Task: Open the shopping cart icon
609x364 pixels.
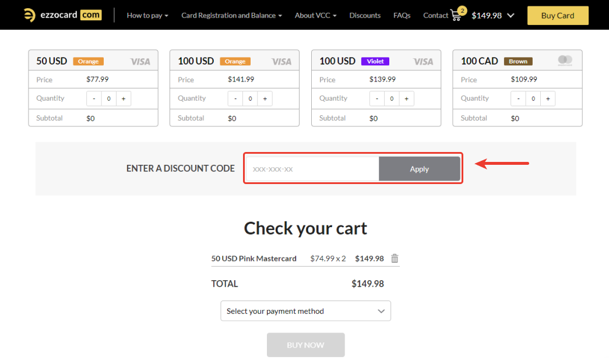Action: 456,15
